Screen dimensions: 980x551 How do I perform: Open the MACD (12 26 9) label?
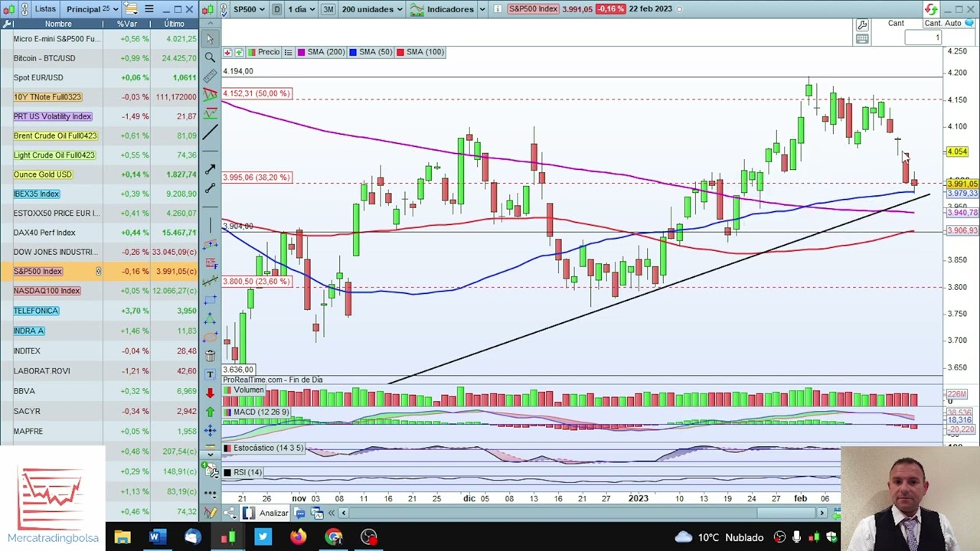point(256,412)
